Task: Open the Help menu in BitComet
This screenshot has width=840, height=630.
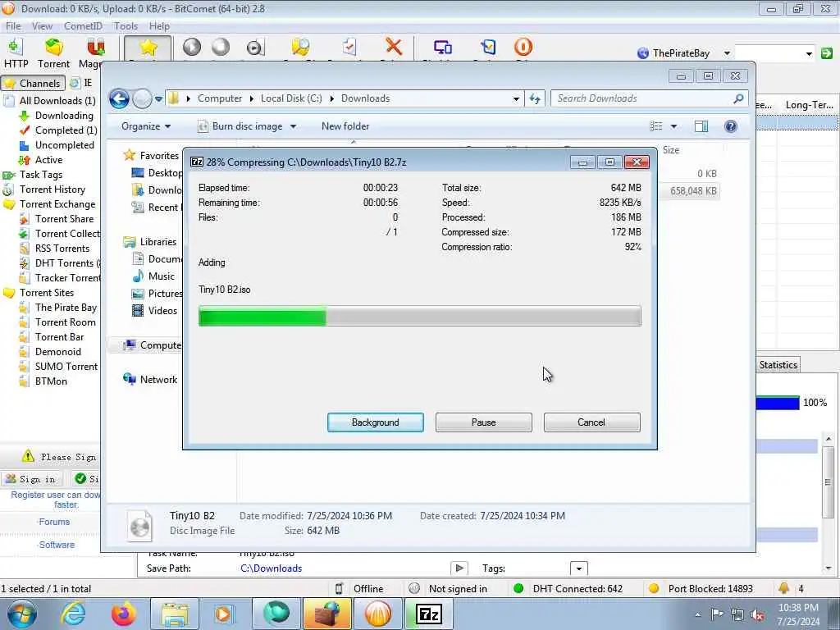Action: (x=159, y=25)
